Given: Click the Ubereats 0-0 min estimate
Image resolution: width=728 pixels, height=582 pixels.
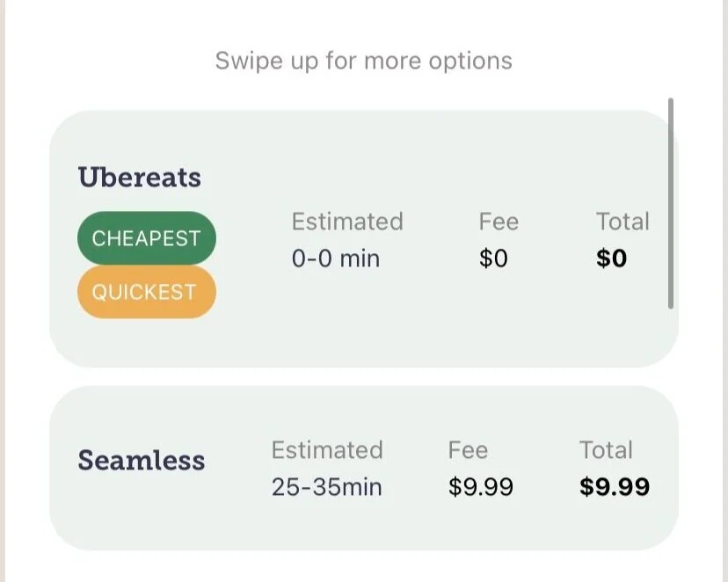Looking at the screenshot, I should tap(336, 258).
